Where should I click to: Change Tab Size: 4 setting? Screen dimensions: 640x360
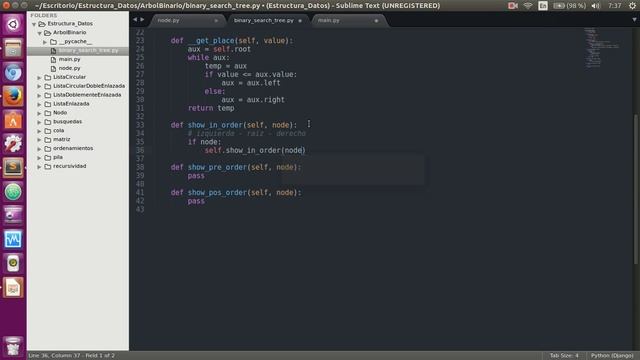click(x=564, y=356)
